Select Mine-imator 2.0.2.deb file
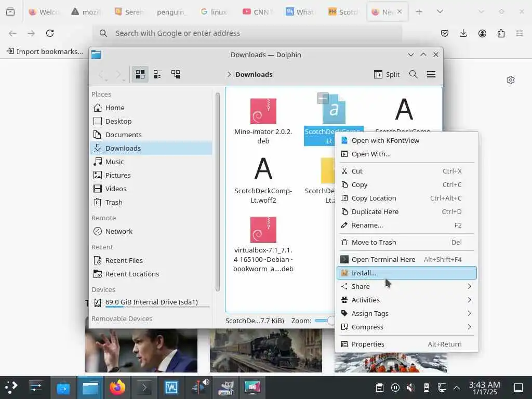Viewport: 532px width, 399px height. (x=263, y=121)
